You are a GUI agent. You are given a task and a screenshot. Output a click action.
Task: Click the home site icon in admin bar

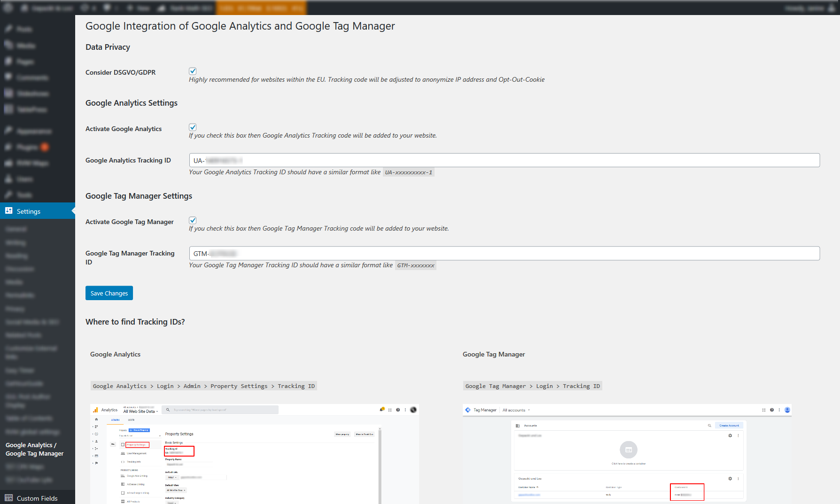pyautogui.click(x=25, y=8)
